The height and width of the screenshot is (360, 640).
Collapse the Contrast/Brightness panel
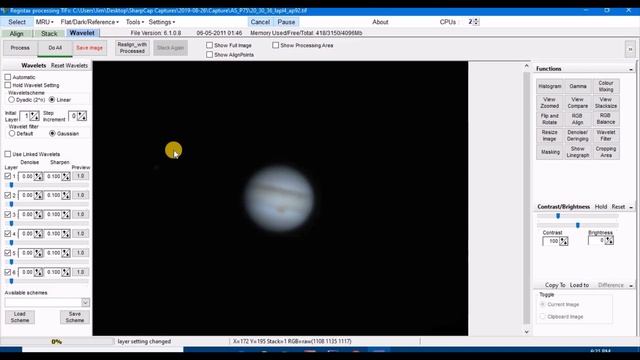631,207
